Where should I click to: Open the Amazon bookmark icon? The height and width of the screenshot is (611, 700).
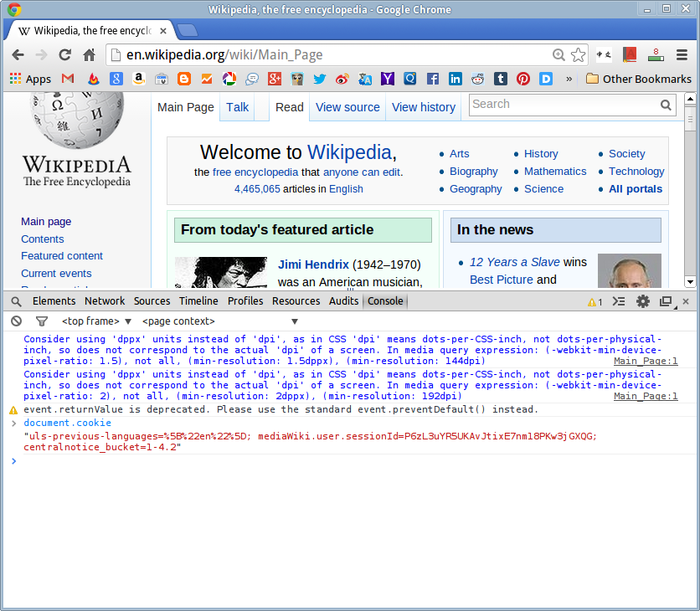[x=139, y=79]
